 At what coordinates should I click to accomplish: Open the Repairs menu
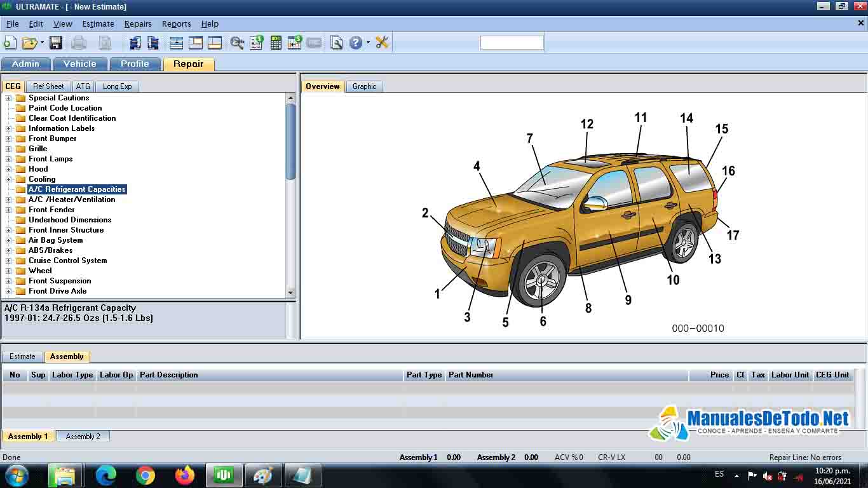click(138, 24)
